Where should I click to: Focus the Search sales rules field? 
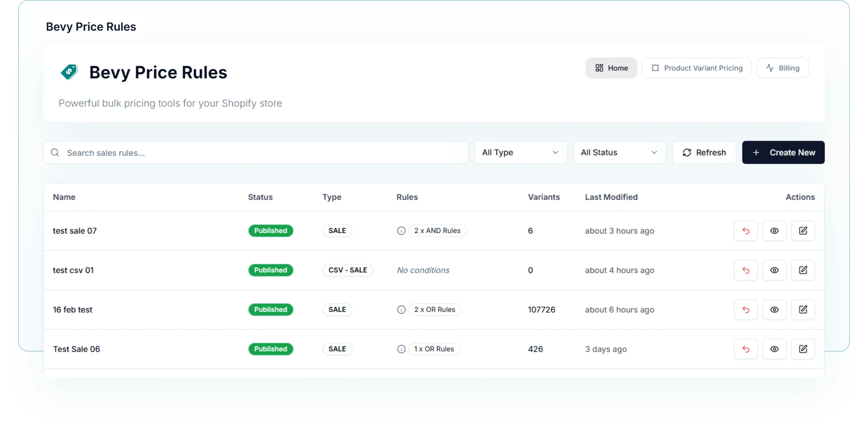coord(256,152)
